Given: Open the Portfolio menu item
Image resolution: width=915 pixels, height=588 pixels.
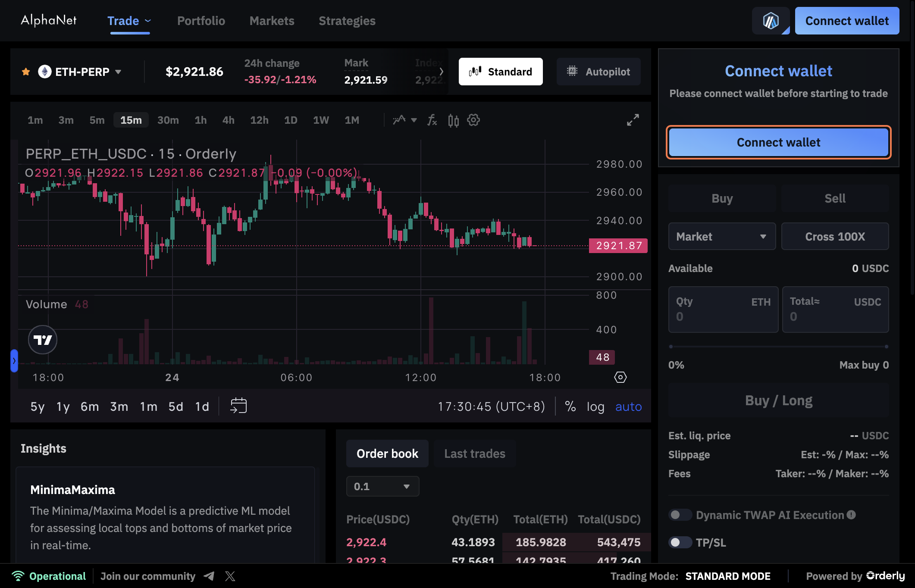Looking at the screenshot, I should (201, 21).
